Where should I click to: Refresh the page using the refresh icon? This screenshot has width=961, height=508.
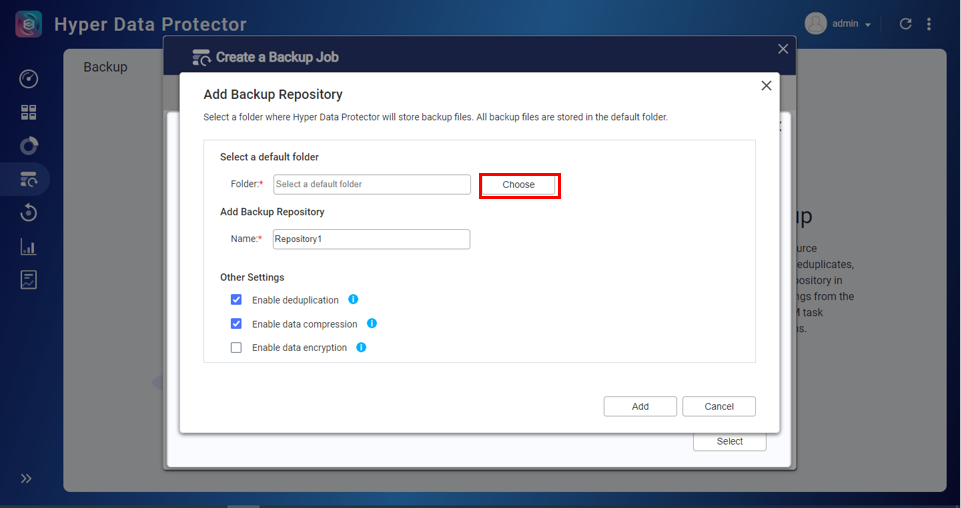click(906, 24)
